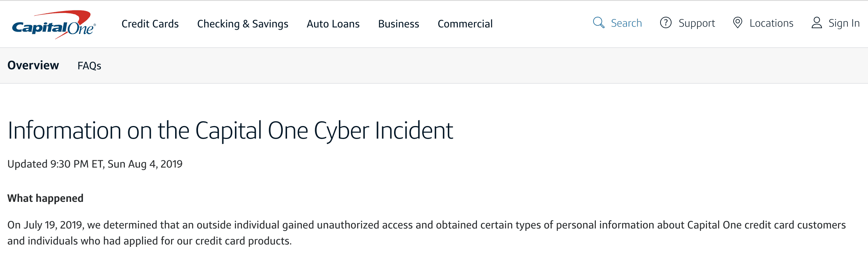Expand the Checking & Savings menu
The image size is (868, 262).
pos(243,24)
